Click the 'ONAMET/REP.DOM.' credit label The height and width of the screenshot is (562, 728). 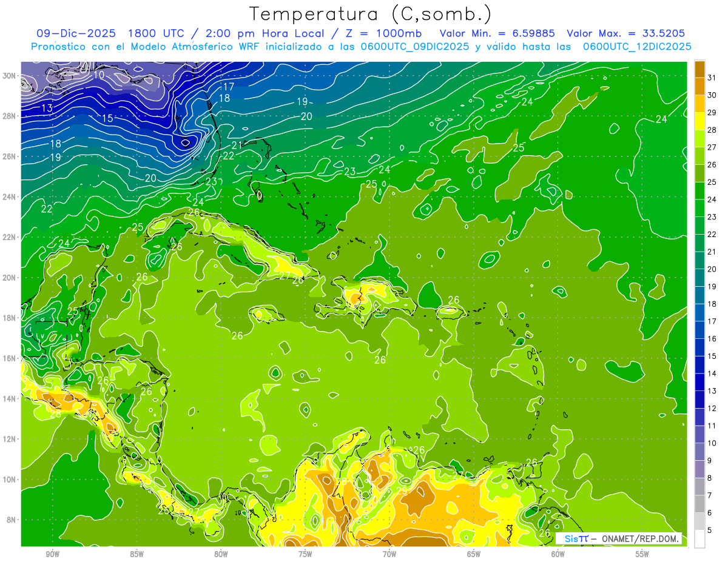(639, 538)
